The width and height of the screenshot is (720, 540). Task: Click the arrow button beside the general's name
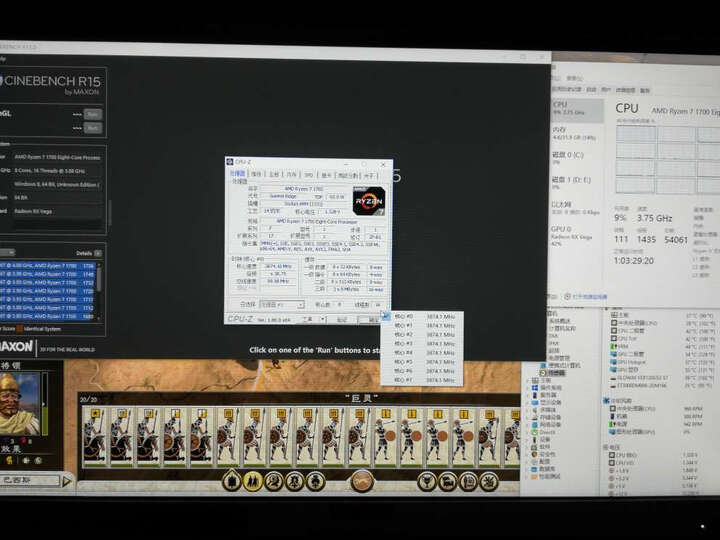[67, 481]
